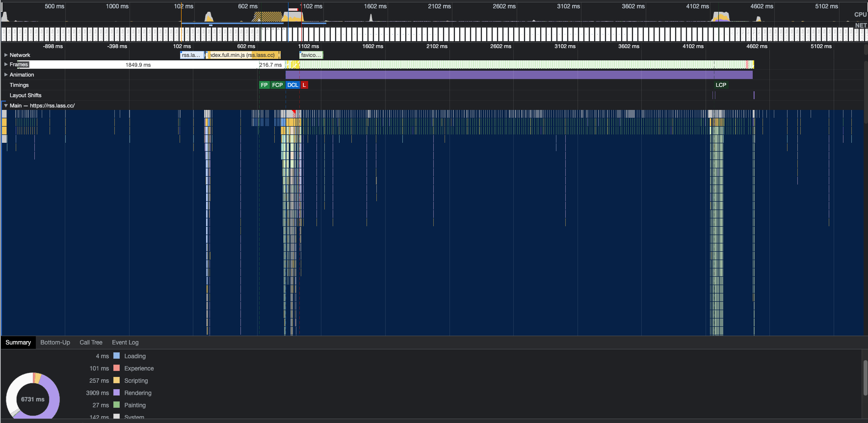Viewport: 868px width, 423px height.
Task: Click the yellow Scripting color swatch
Action: 117,380
